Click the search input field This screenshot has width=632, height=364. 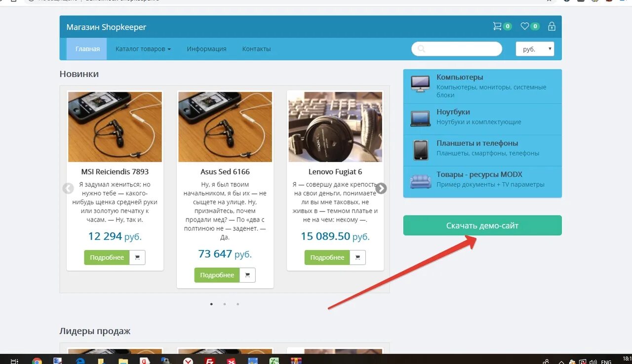(457, 49)
